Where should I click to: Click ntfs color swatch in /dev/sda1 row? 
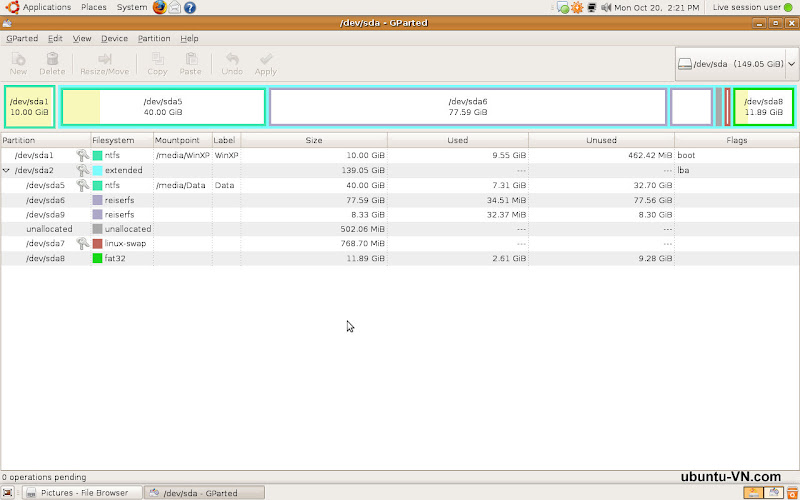point(97,156)
